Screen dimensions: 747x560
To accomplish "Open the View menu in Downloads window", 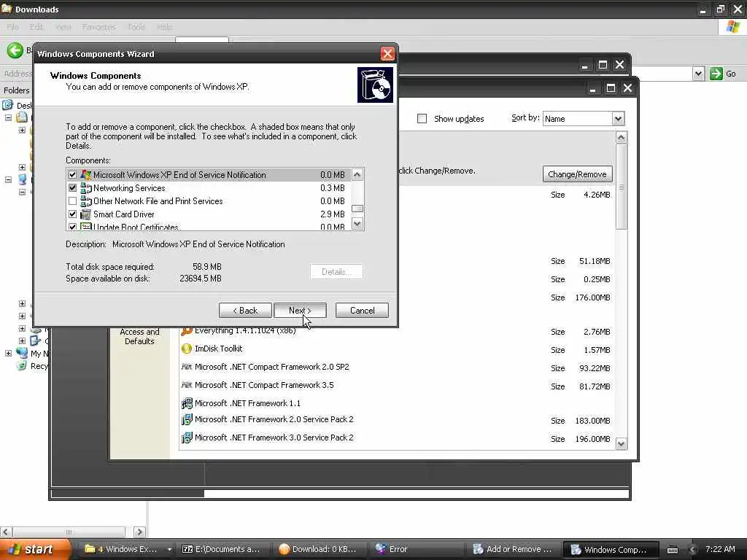I will (x=63, y=27).
